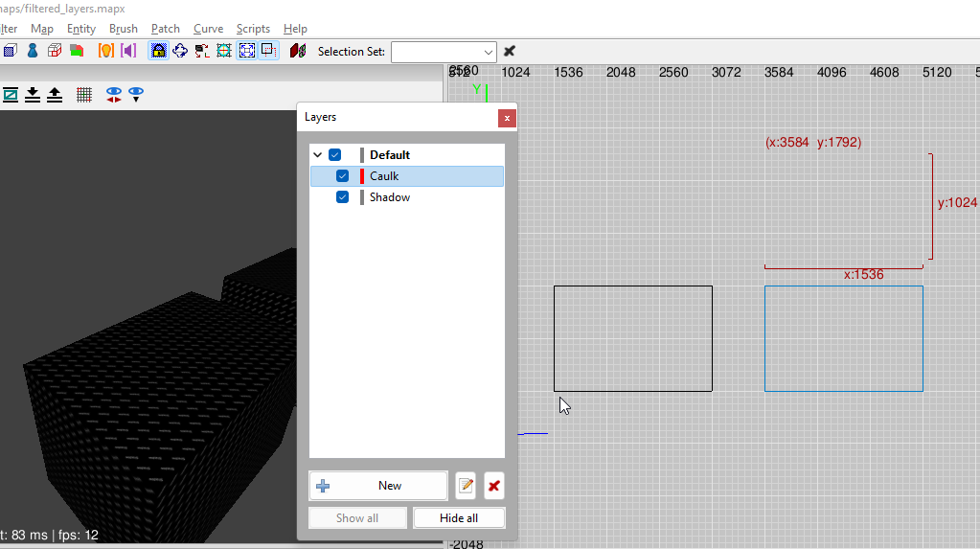The image size is (980, 549).
Task: Click the move-camera-up arrow icon
Action: (55, 94)
